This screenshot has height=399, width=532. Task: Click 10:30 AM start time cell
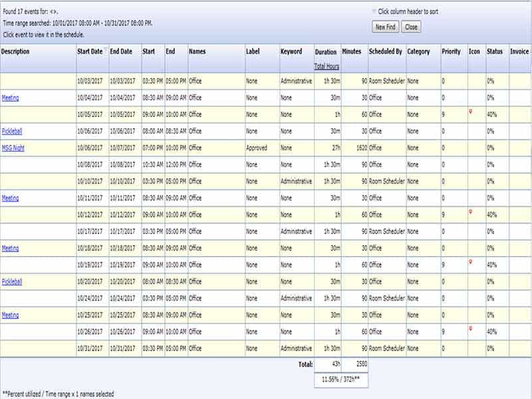(153, 164)
